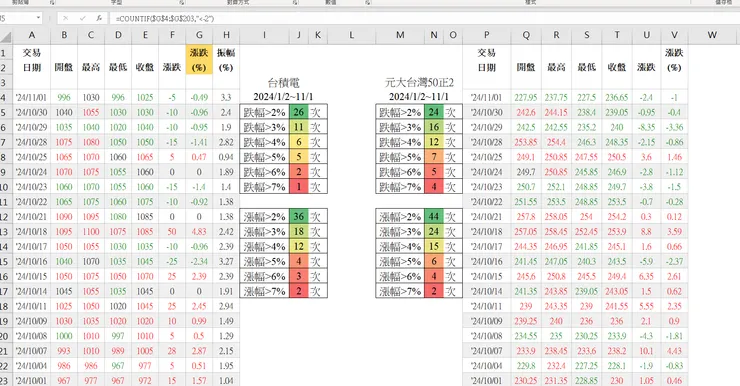The width and height of the screenshot is (740, 386).
Task: Select the green 44 count for 元大 漲幅>2%
Action: tap(434, 217)
